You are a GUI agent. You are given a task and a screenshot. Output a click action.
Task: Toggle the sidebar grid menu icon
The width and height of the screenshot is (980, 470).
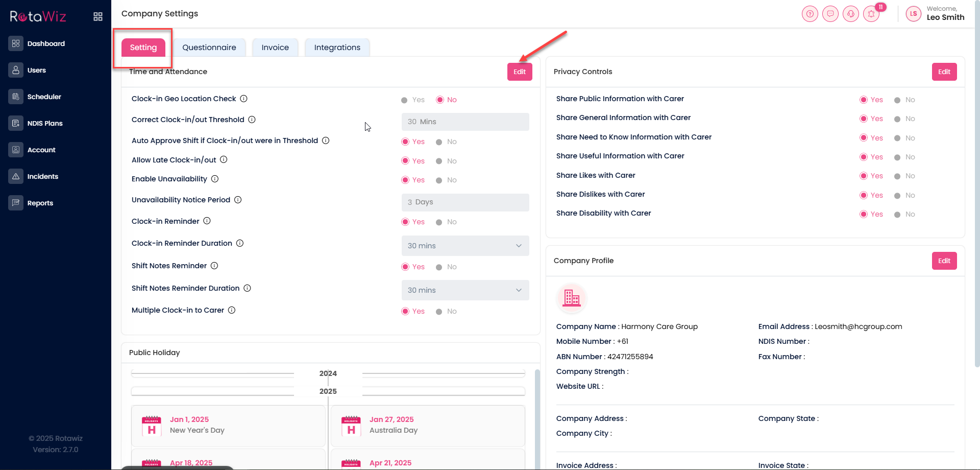click(x=98, y=17)
